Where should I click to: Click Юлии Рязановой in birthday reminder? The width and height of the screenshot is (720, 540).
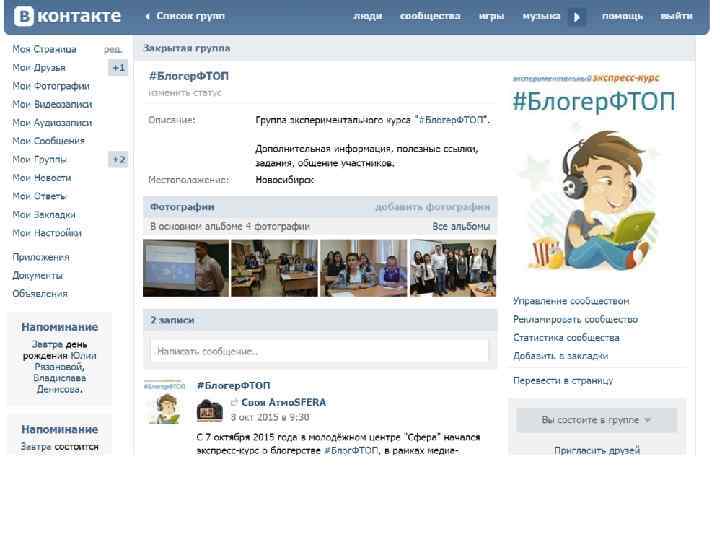click(67, 361)
